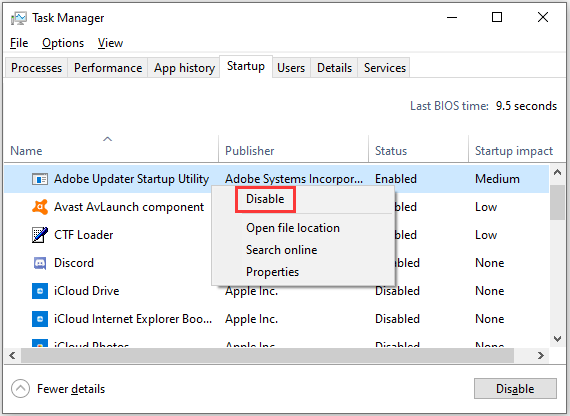Click the Apple Inc. publisher of iCloud Internet Explorer
Image resolution: width=570 pixels, height=416 pixels.
(x=251, y=319)
